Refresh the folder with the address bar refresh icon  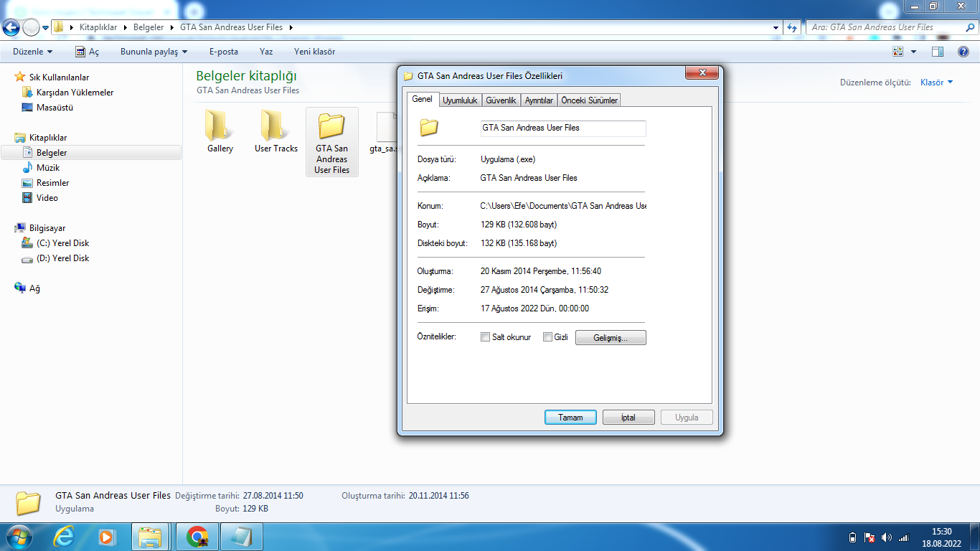click(x=792, y=27)
